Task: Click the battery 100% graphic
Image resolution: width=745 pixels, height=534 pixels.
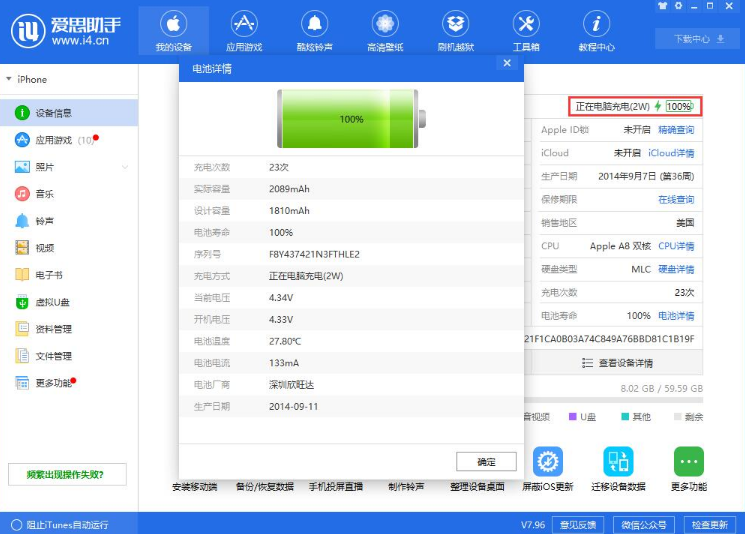Action: tap(351, 119)
